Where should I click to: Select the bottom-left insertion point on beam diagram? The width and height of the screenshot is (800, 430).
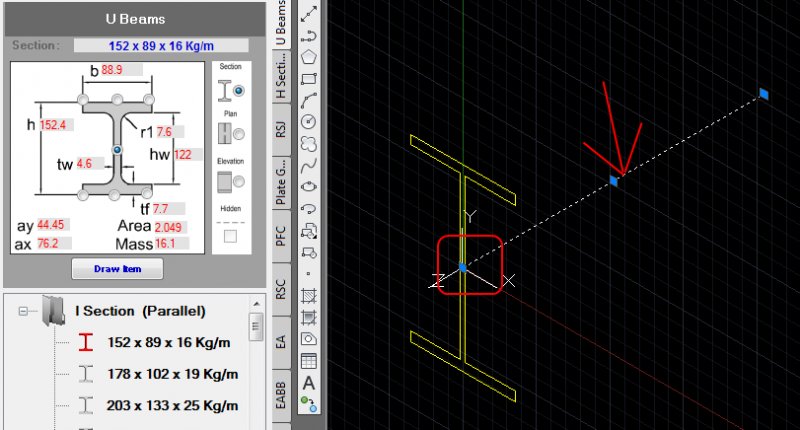point(83,194)
